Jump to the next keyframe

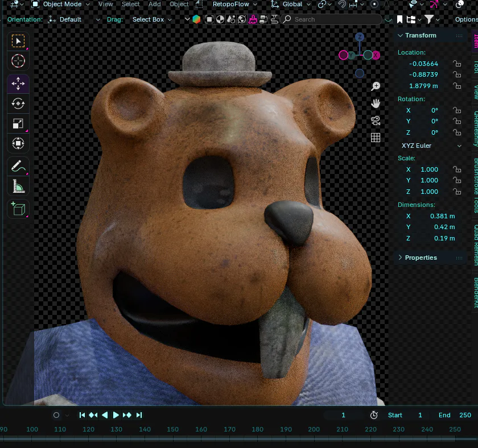127,415
